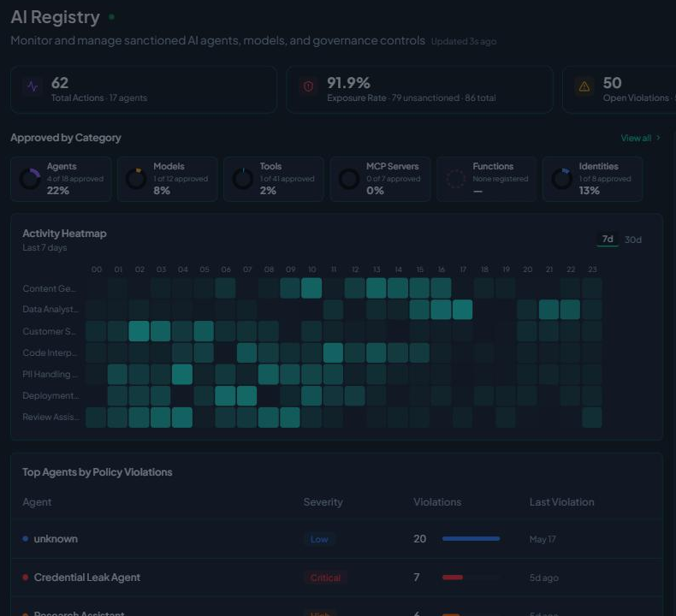Click the Exposure Rate shield icon
This screenshot has height=616, width=676.
[x=308, y=86]
